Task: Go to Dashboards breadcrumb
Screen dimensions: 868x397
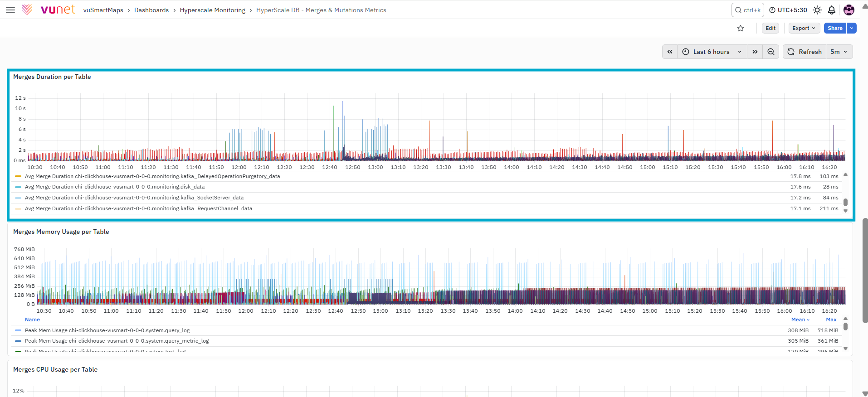Action: click(x=151, y=10)
